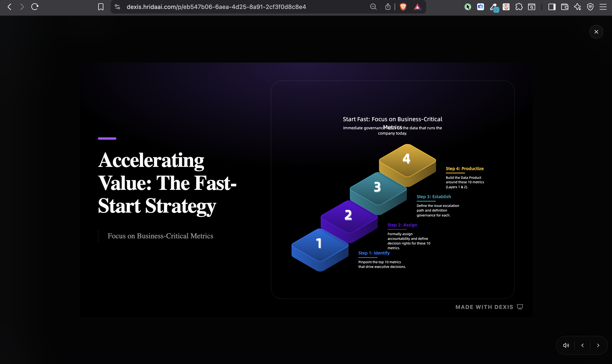Open the site settings controls icon
The image size is (612, 364).
[117, 7]
